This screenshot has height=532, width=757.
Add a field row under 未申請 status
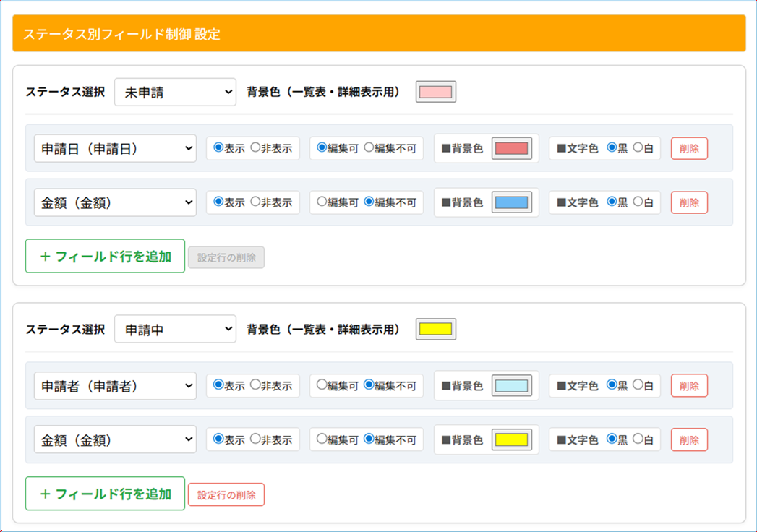(105, 257)
